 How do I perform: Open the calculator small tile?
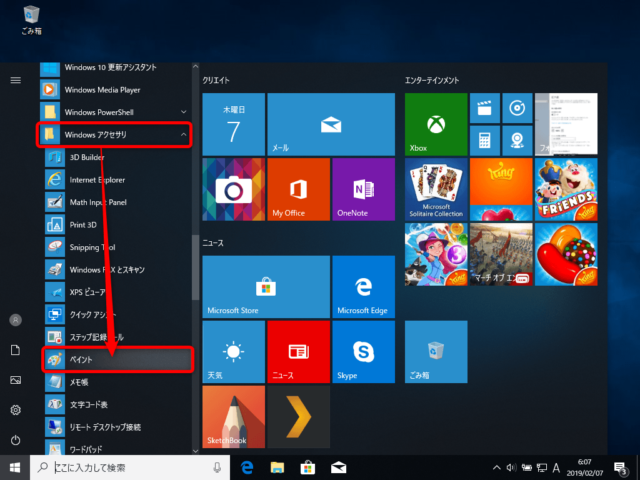[x=484, y=140]
